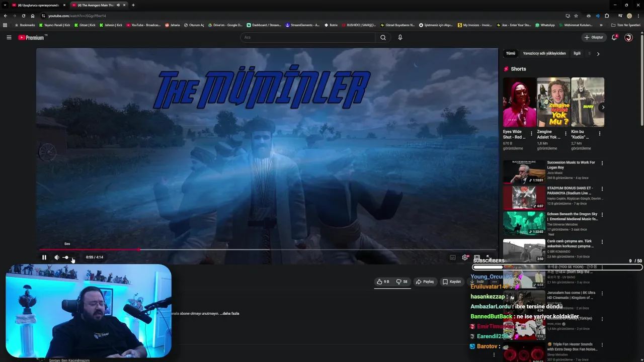Open 'STADYUM BONUS DANS ET - PARANOYA' video
This screenshot has width=644, height=362.
click(570, 191)
